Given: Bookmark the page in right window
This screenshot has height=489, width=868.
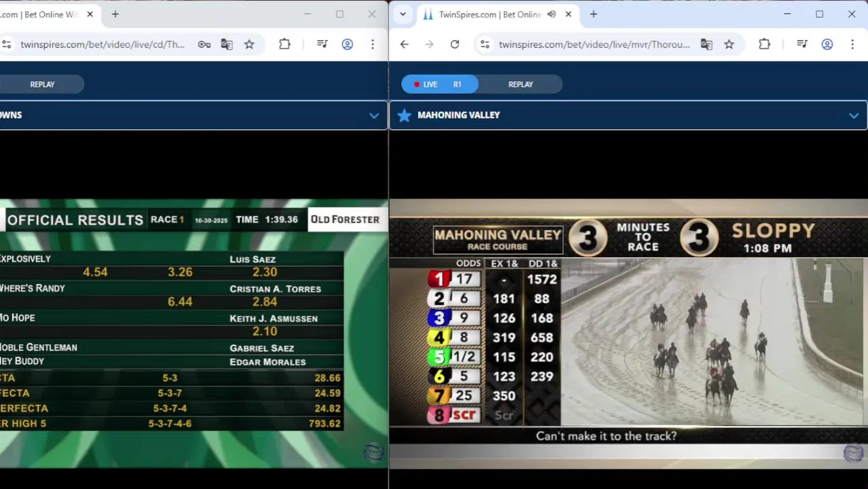Looking at the screenshot, I should pyautogui.click(x=729, y=44).
